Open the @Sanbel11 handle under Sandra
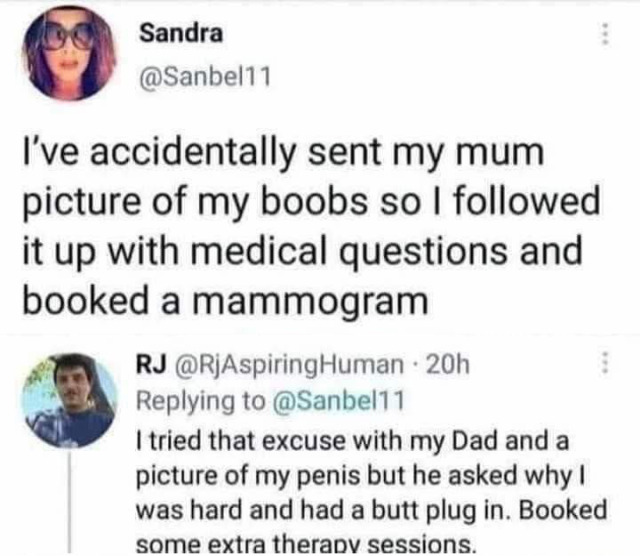The width and height of the screenshot is (640, 556). pyautogui.click(x=204, y=77)
